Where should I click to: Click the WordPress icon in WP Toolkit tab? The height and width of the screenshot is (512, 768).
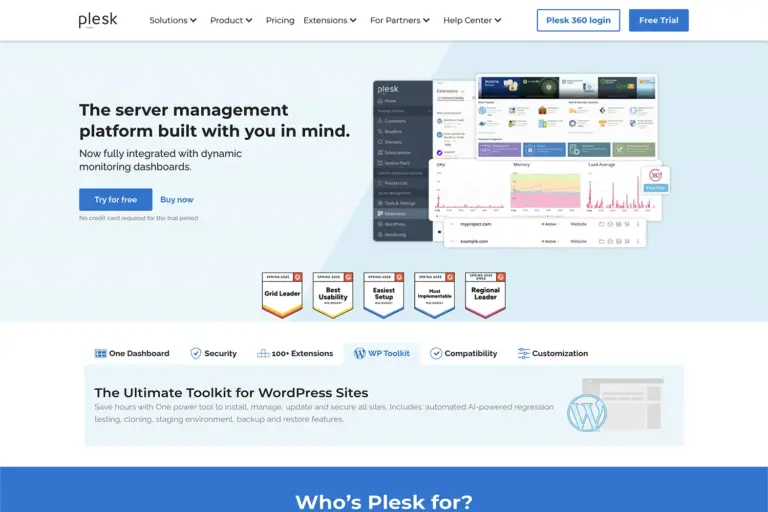[x=360, y=353]
